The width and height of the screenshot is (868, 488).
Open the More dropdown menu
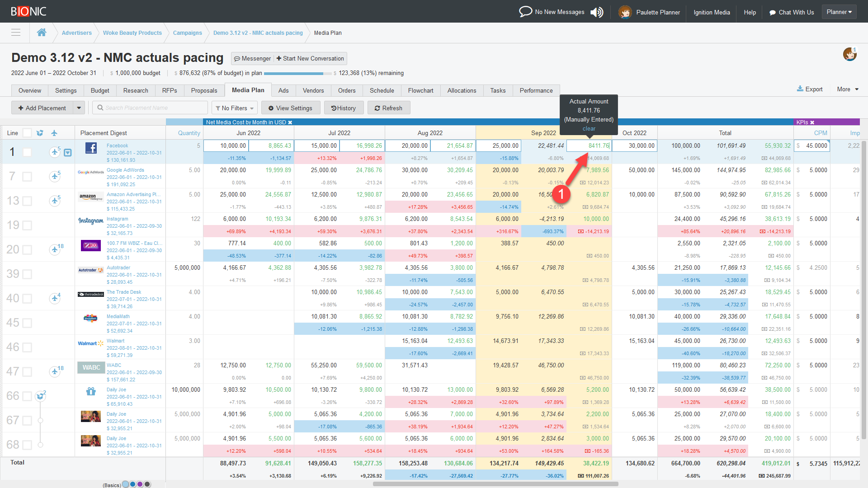coord(848,89)
